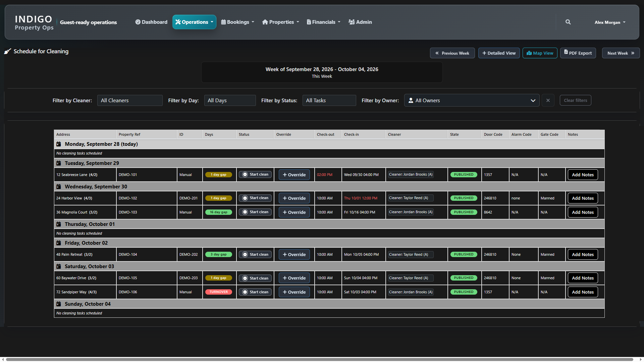Click the calendar icon beside Wednesday, September 30
Screen dimensions: 644x362
(x=59, y=187)
